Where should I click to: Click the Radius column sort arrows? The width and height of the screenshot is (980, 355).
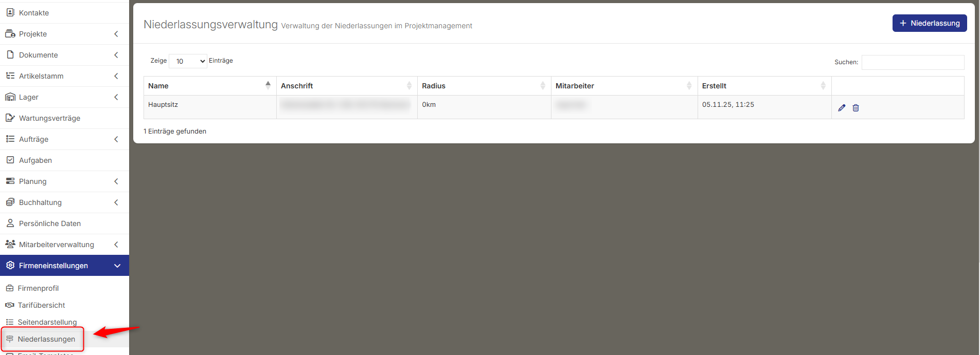tap(543, 86)
